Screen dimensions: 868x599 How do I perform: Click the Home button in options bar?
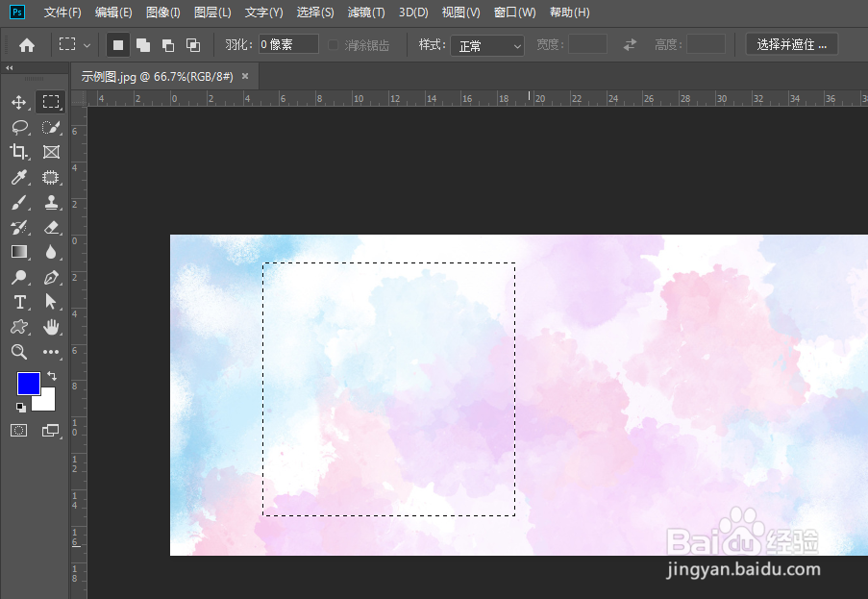(27, 45)
